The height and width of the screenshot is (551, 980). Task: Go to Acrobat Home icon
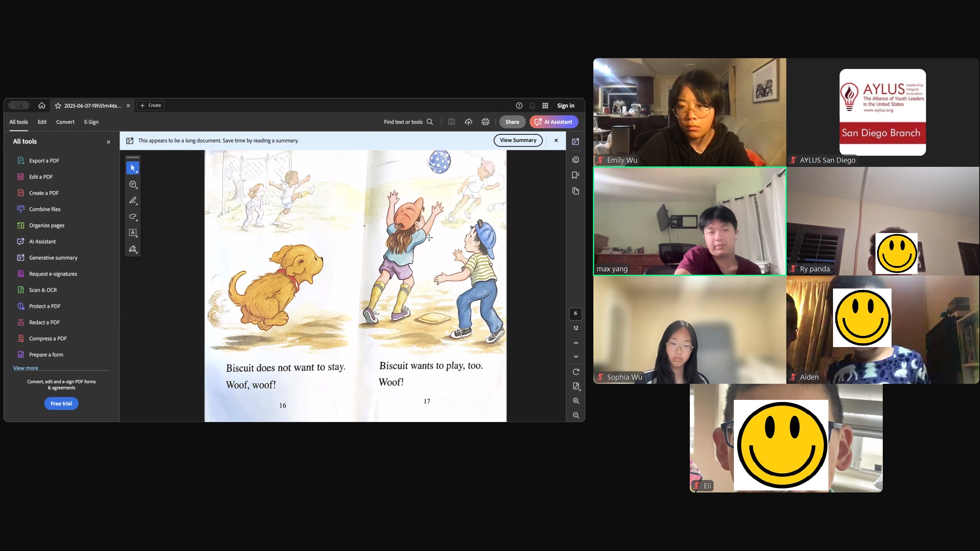pyautogui.click(x=42, y=106)
